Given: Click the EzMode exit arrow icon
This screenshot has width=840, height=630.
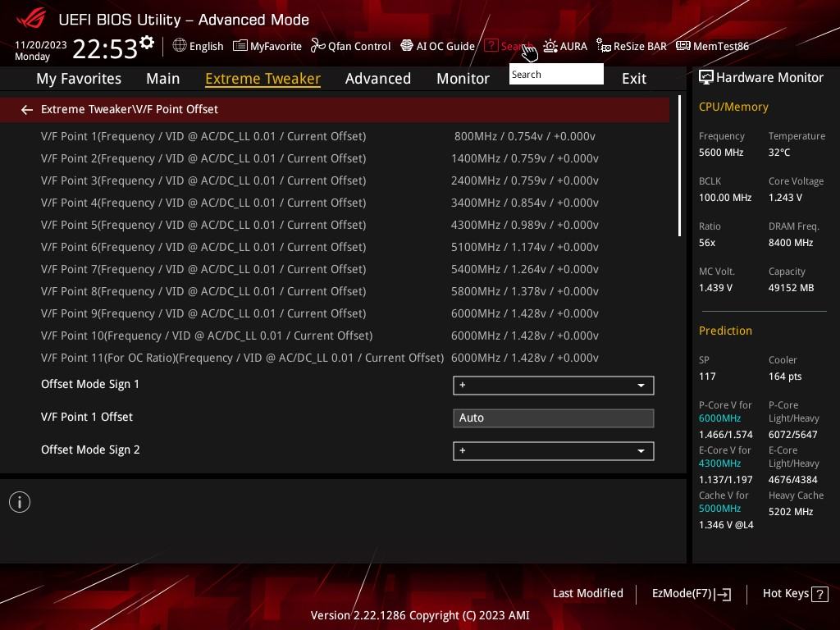Looking at the screenshot, I should click(x=724, y=594).
